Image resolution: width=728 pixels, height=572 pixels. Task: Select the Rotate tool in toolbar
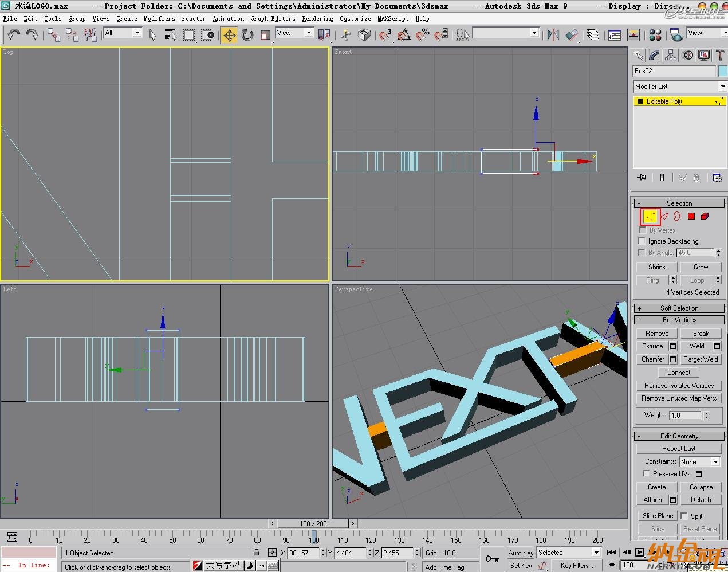point(247,36)
